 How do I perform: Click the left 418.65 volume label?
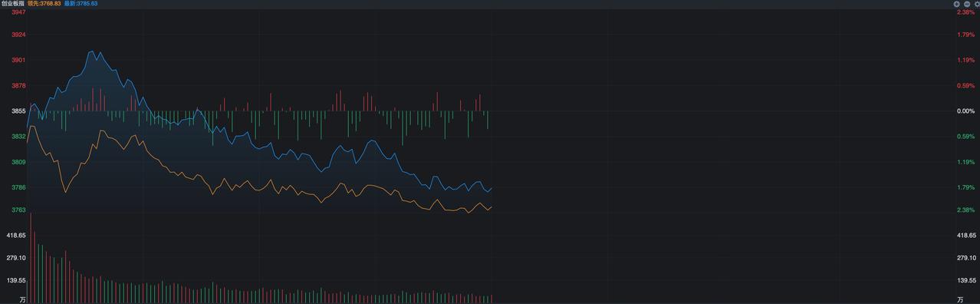click(16, 236)
